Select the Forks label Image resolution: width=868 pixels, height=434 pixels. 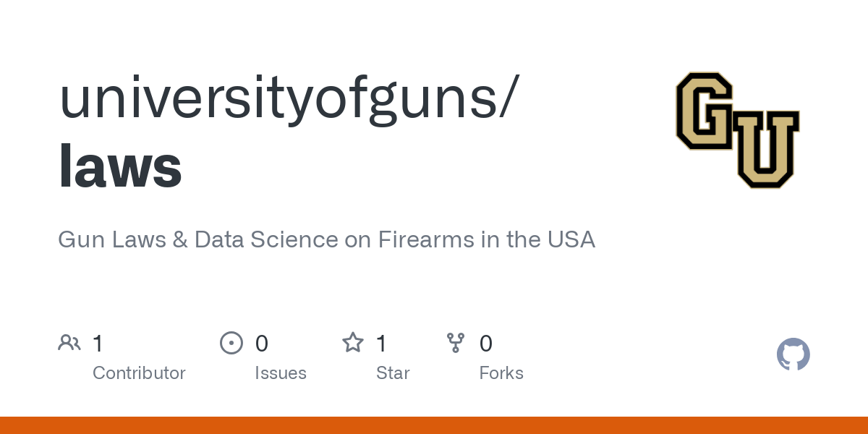[501, 373]
